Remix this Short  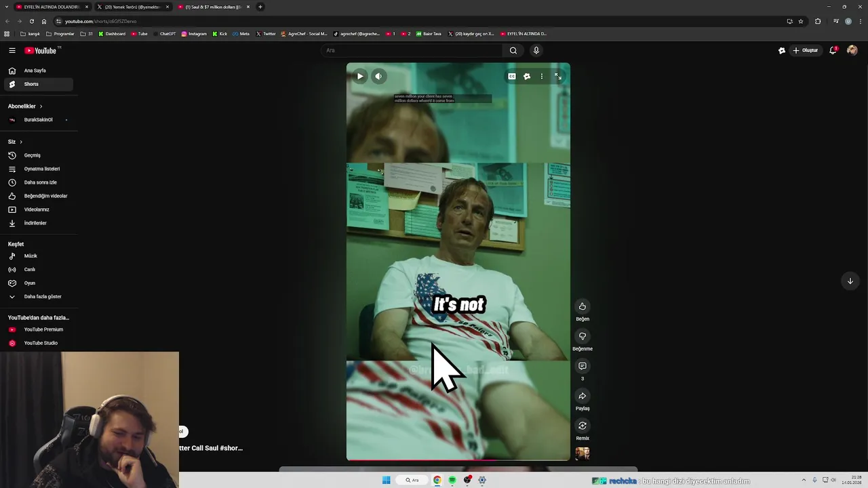tap(583, 426)
